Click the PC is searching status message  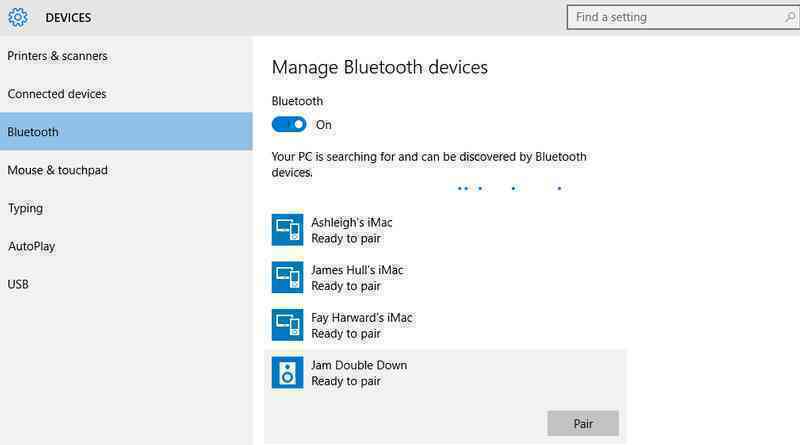coord(429,164)
